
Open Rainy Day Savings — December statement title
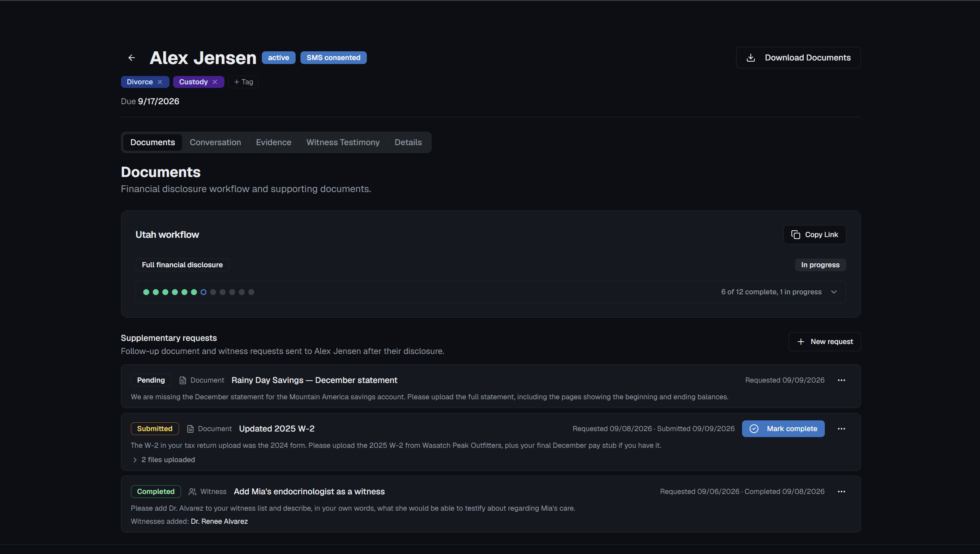point(314,380)
